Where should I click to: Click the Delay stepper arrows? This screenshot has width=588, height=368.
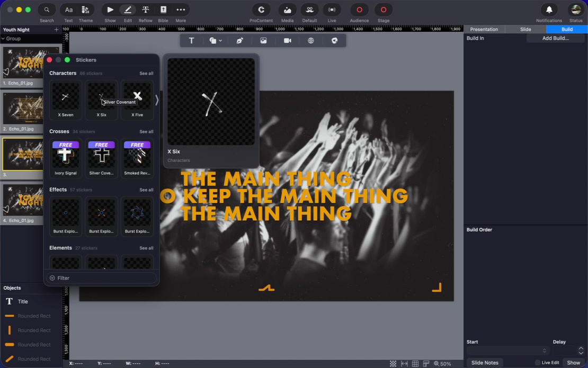(581, 351)
